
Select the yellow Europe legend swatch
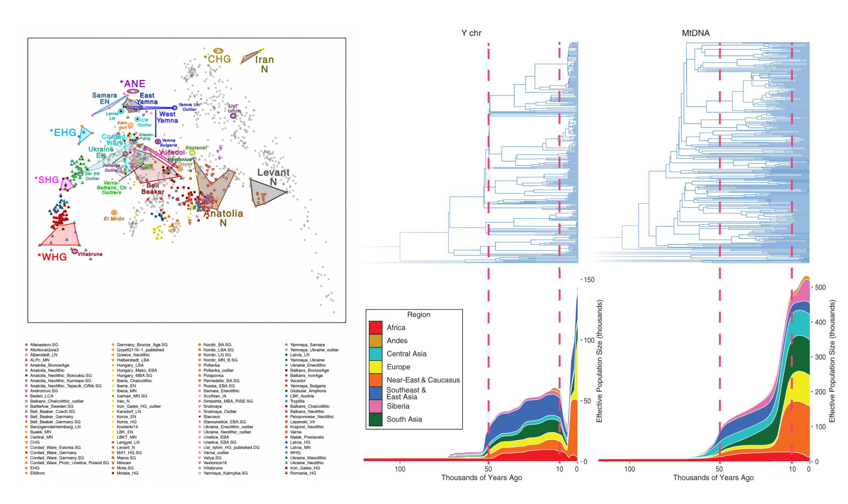375,366
